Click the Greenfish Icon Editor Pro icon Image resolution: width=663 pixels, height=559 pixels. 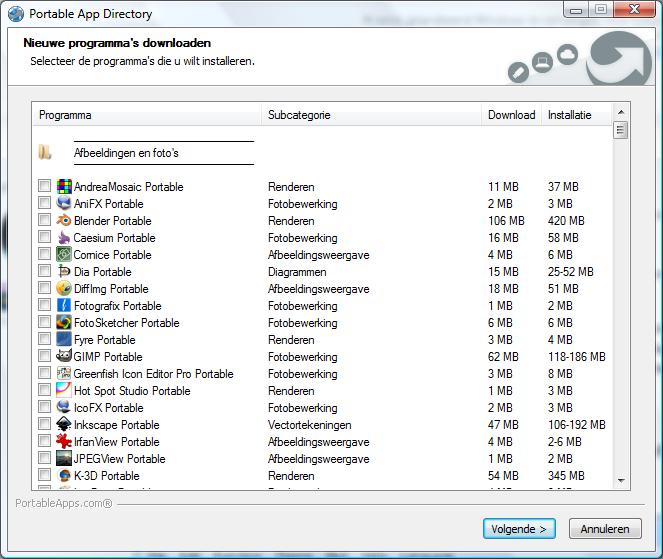tap(64, 373)
